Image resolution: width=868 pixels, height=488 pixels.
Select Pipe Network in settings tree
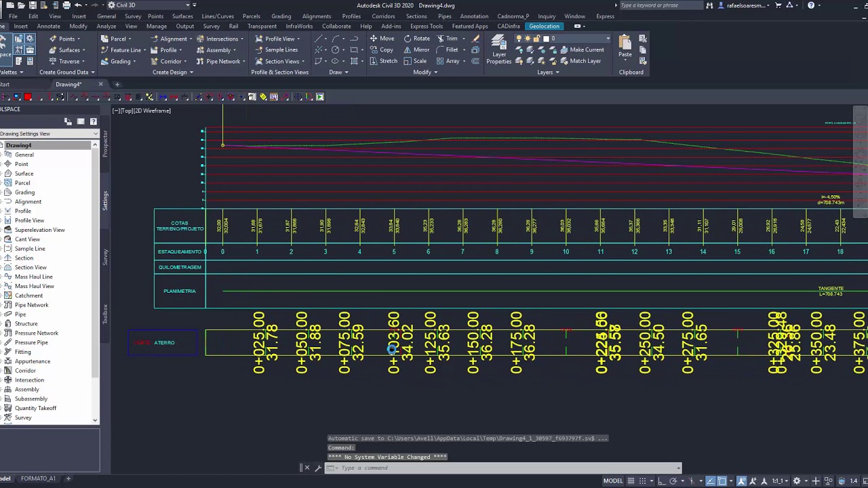click(x=32, y=305)
